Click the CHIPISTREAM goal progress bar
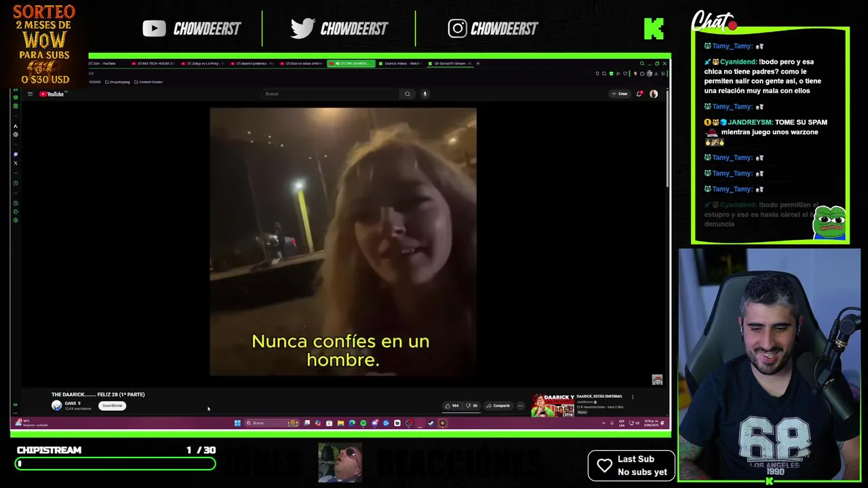 pos(115,464)
